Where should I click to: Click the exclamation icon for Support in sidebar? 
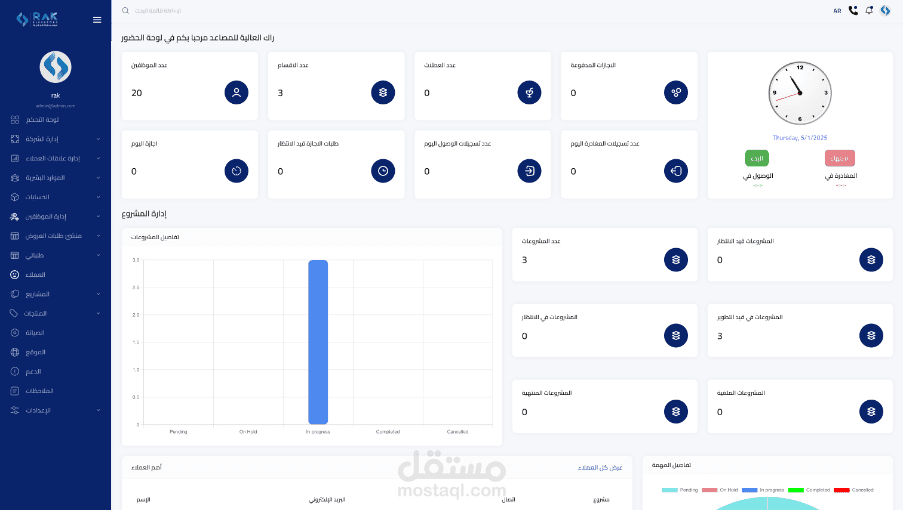coord(15,372)
